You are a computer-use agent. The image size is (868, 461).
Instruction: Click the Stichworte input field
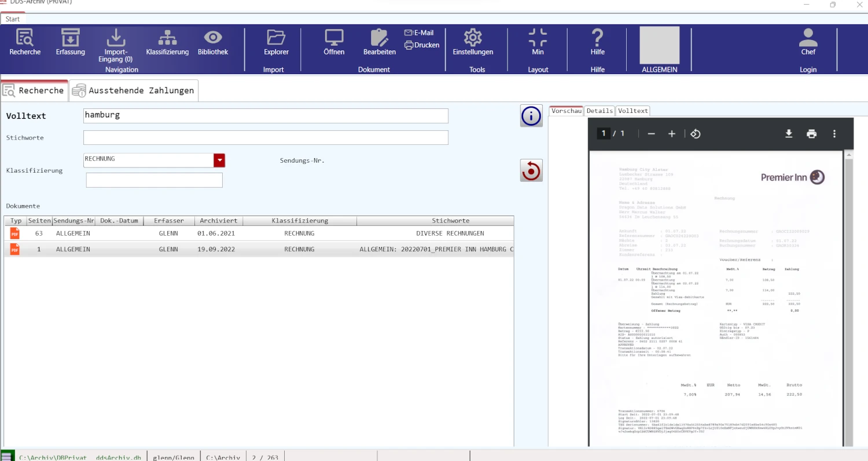[266, 137]
